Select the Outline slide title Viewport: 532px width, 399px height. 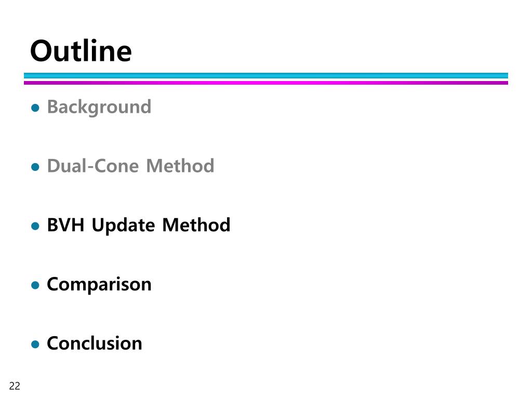point(81,51)
